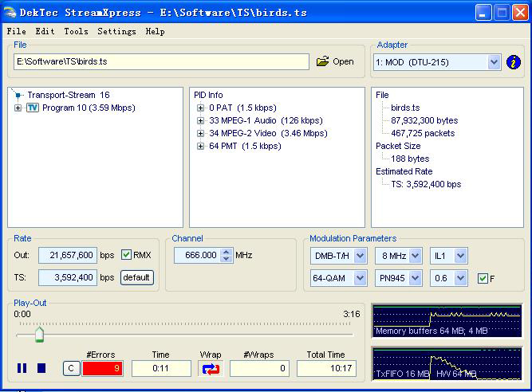The image size is (532, 392).
Task: Click the pause playback button
Action: point(22,368)
